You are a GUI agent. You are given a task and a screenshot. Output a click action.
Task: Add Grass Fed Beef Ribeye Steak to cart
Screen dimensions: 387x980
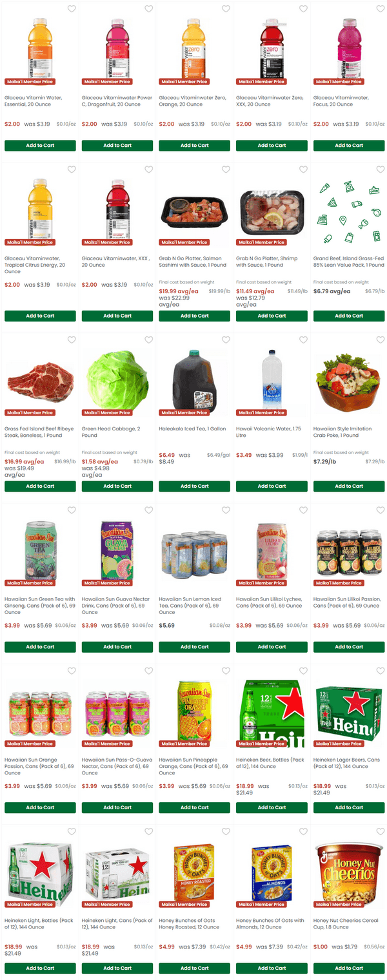pyautogui.click(x=40, y=486)
